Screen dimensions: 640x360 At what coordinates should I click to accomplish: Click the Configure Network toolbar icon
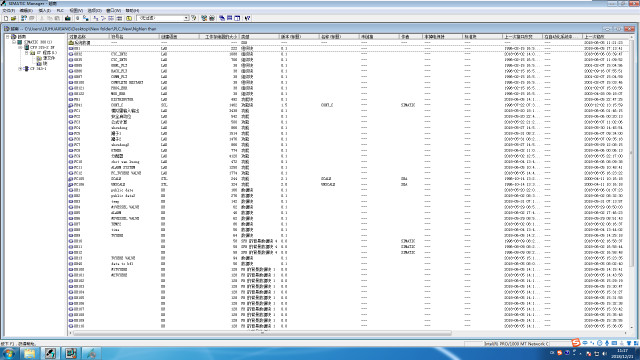point(204,18)
